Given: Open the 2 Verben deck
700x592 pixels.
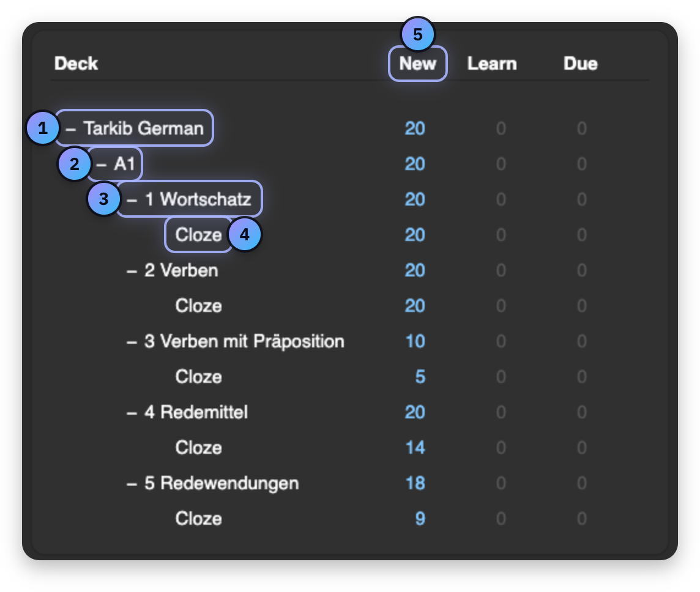Looking at the screenshot, I should click(181, 270).
